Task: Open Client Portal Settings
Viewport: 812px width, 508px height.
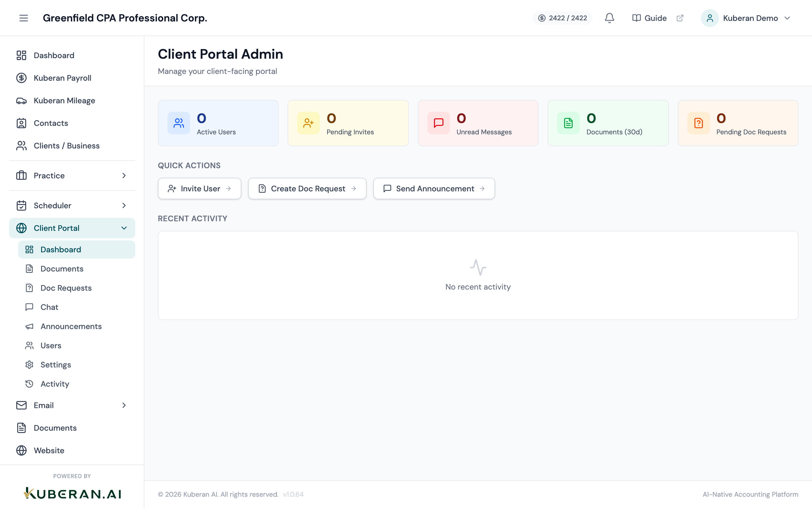Action: (76, 364)
